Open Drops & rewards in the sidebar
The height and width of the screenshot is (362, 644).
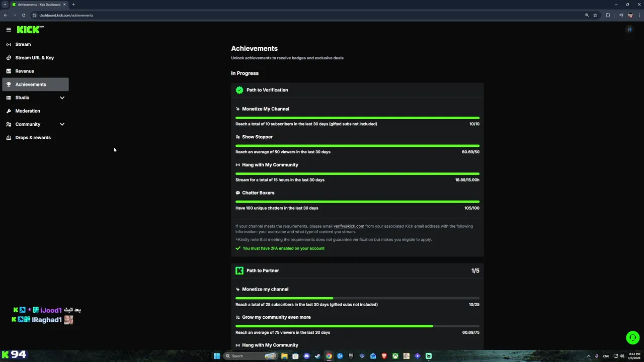pyautogui.click(x=35, y=137)
